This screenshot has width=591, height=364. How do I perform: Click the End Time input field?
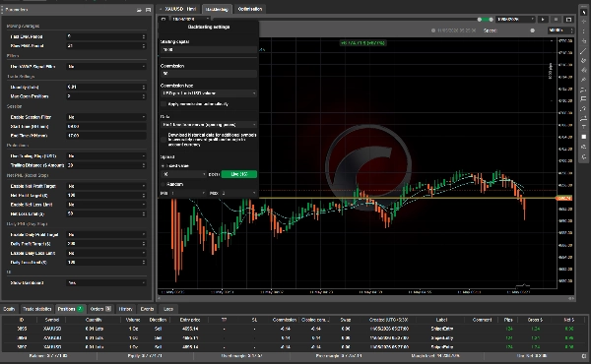[106, 136]
